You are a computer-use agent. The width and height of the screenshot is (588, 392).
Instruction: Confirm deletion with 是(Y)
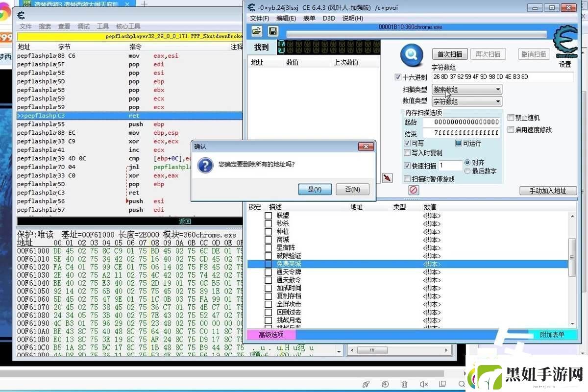tap(315, 189)
